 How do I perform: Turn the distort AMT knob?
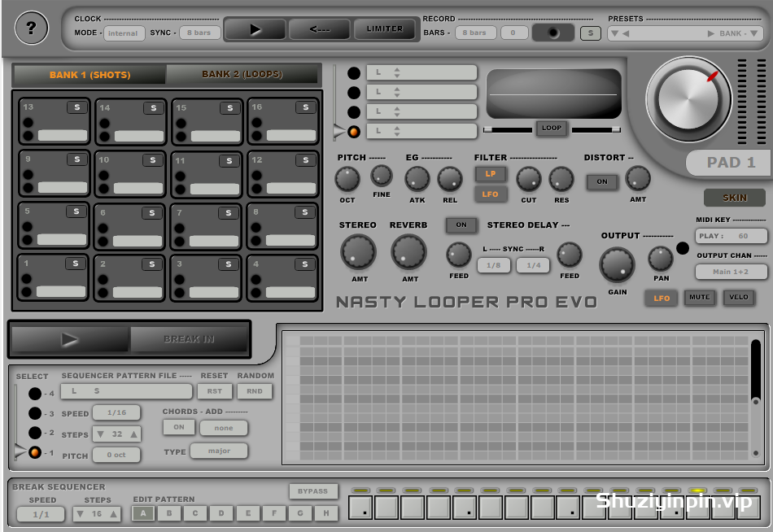(638, 178)
